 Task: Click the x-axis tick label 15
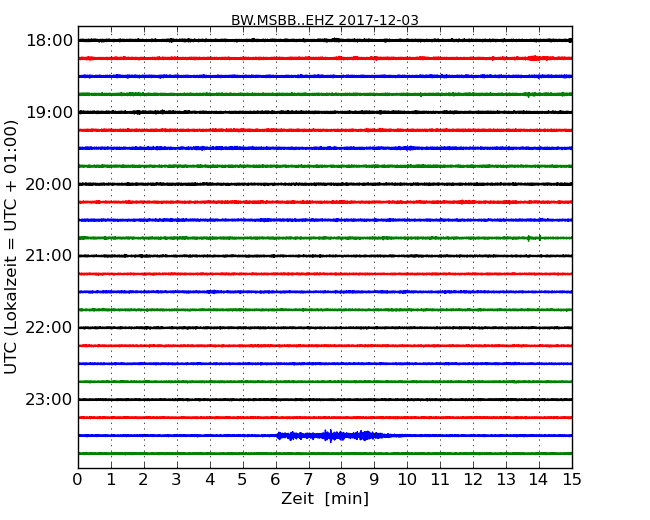pyautogui.click(x=572, y=479)
